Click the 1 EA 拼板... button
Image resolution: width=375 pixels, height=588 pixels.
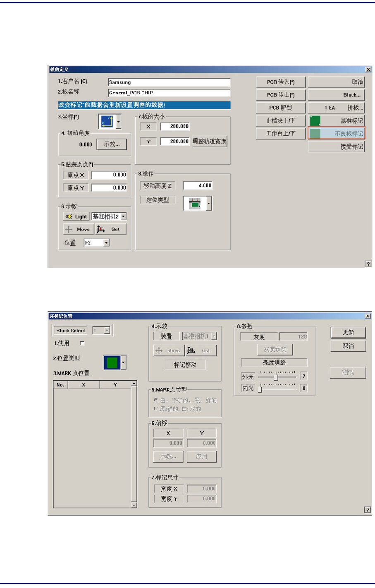coord(336,108)
